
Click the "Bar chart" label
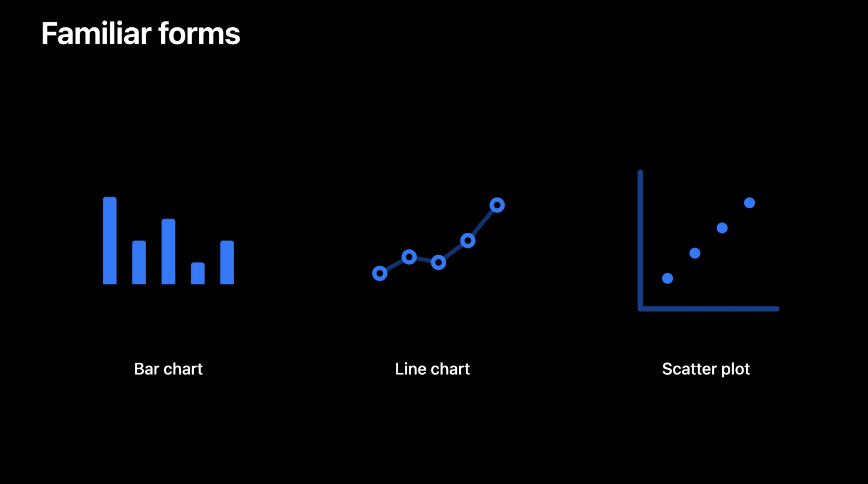[x=168, y=369]
